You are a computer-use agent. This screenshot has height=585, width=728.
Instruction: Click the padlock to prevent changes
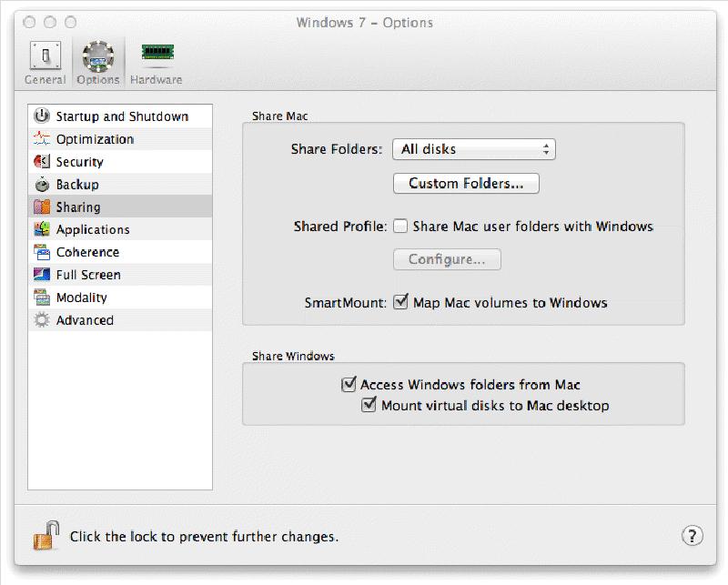click(46, 535)
